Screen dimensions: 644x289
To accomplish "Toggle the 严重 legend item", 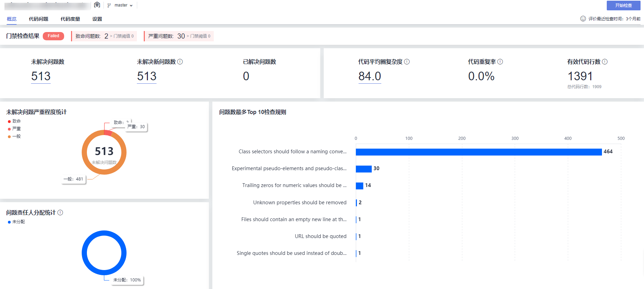I will pos(14,129).
